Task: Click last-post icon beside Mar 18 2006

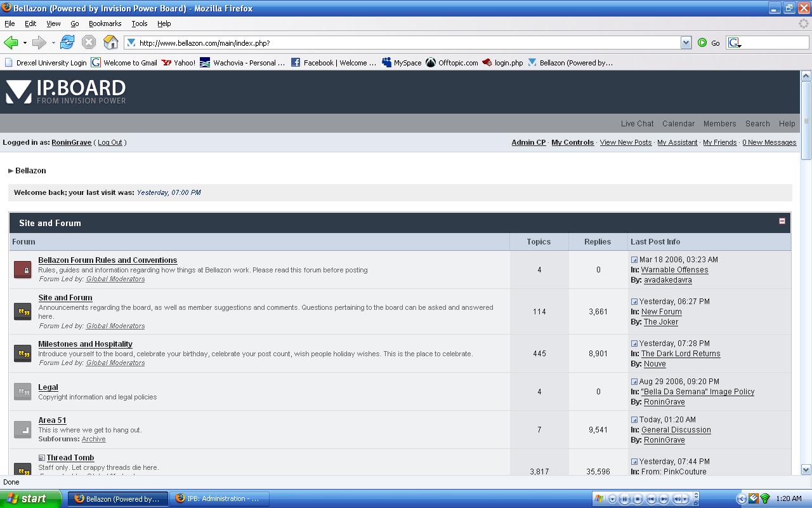Action: tap(634, 260)
